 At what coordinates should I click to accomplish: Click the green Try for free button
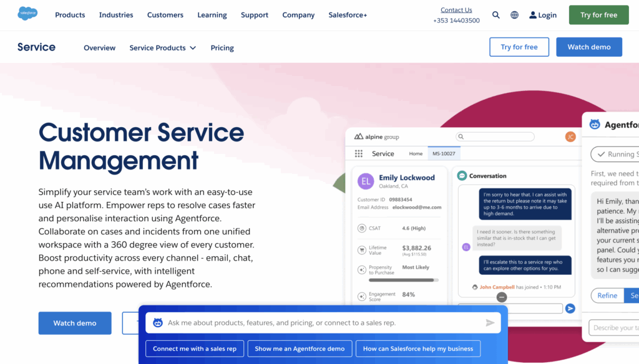click(x=598, y=15)
